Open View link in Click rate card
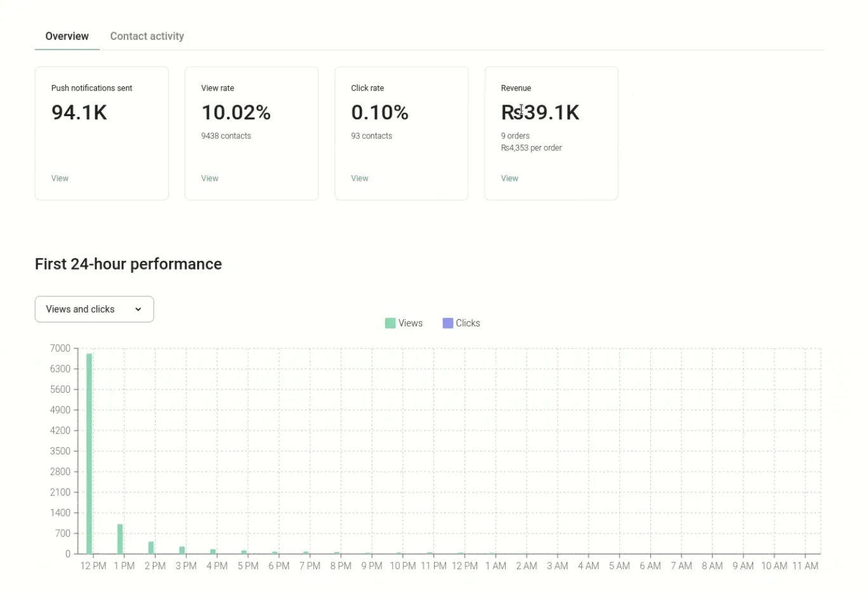 click(x=359, y=178)
